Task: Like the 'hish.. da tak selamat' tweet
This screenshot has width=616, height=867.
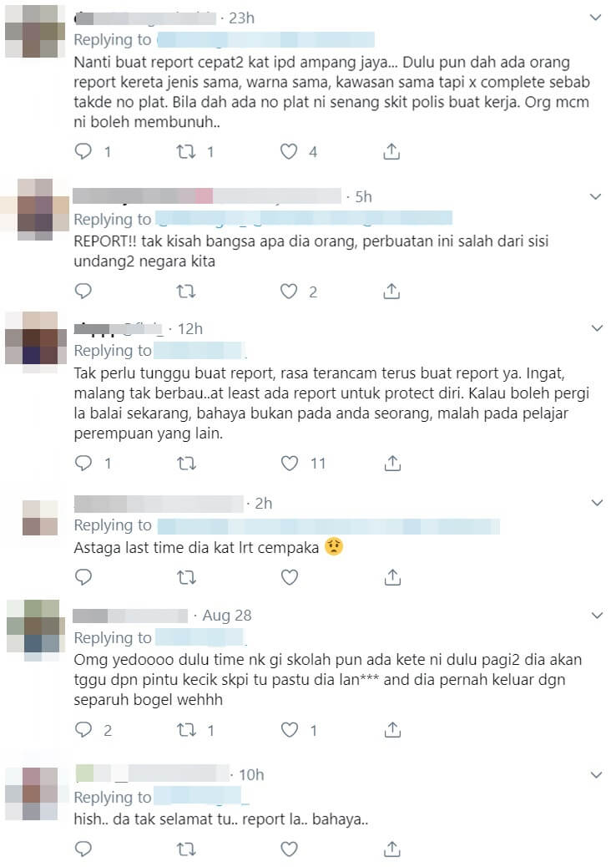Action: tap(289, 849)
